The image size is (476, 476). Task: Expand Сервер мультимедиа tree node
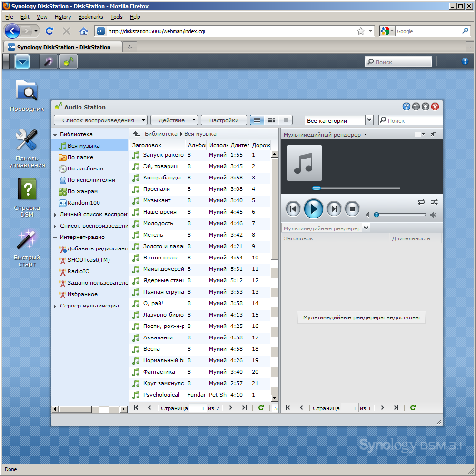[x=55, y=306]
